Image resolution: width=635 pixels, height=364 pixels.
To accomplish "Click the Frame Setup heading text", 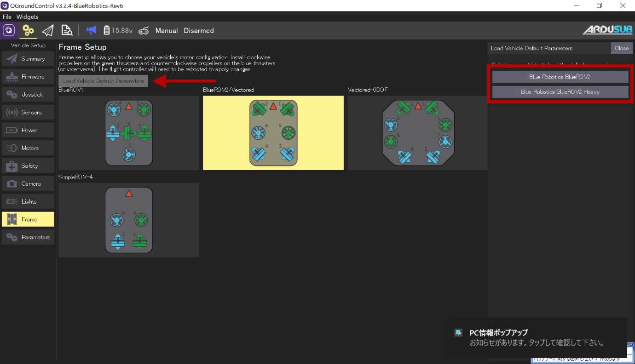I will 82,47.
